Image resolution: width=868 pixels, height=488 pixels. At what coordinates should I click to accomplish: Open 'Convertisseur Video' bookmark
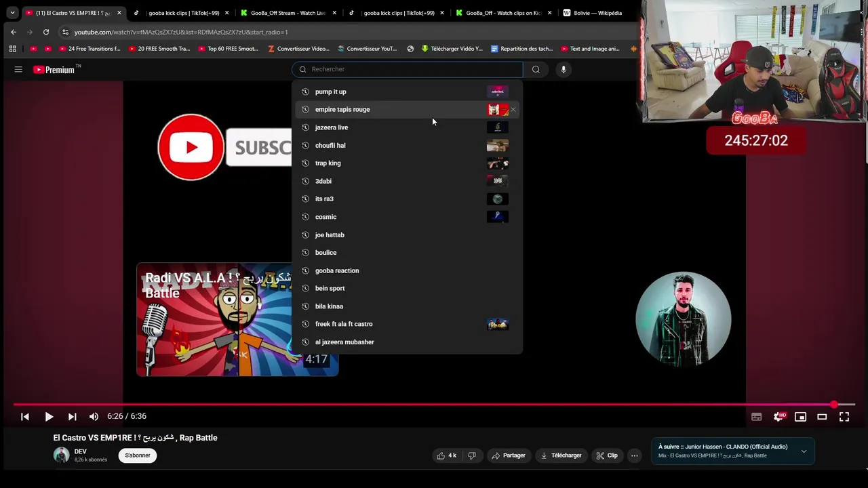pos(298,49)
